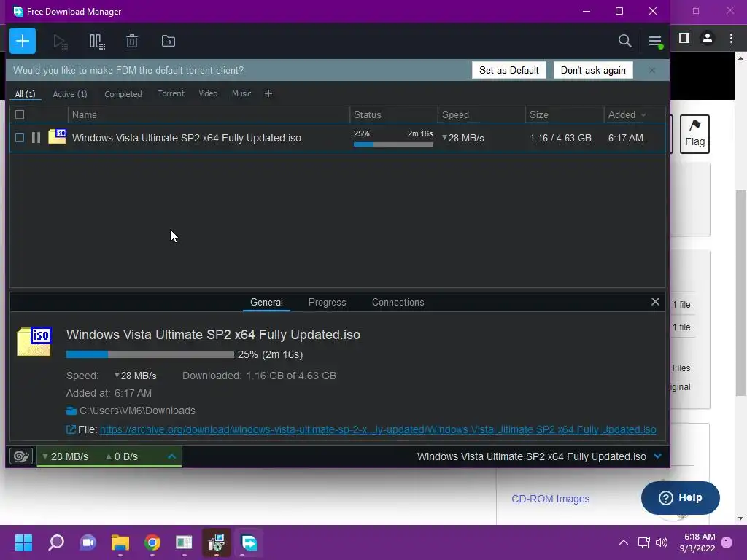Pause the selected downloads from the toolbar
This screenshot has width=747, height=560.
(97, 42)
